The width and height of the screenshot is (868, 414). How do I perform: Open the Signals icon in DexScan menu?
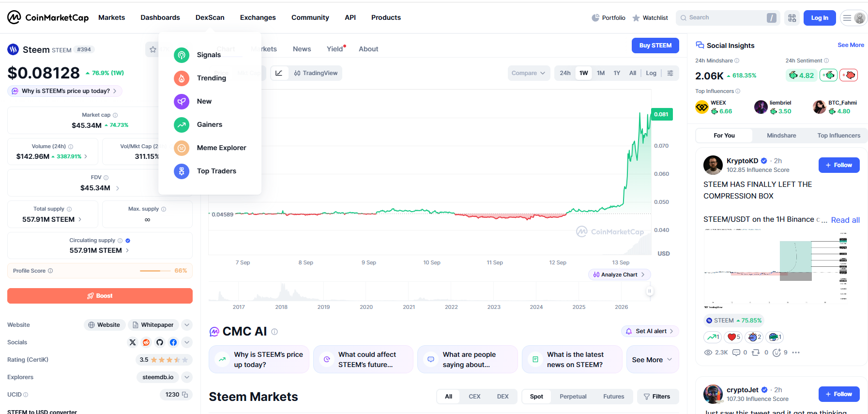[182, 55]
